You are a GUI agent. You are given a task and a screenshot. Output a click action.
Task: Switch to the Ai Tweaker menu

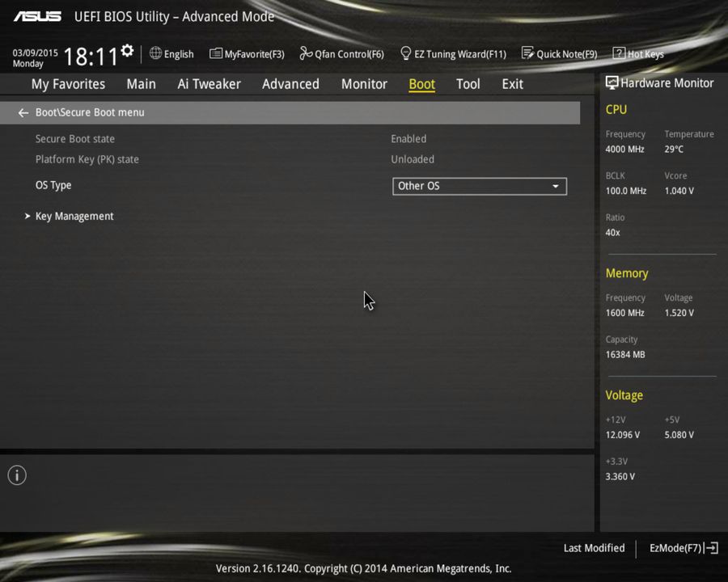tap(209, 83)
